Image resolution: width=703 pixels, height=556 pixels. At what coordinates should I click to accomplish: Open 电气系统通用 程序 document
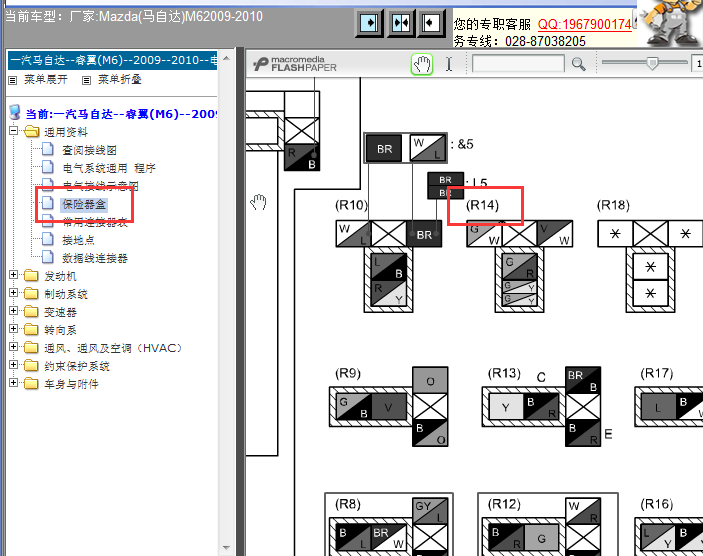[109, 168]
